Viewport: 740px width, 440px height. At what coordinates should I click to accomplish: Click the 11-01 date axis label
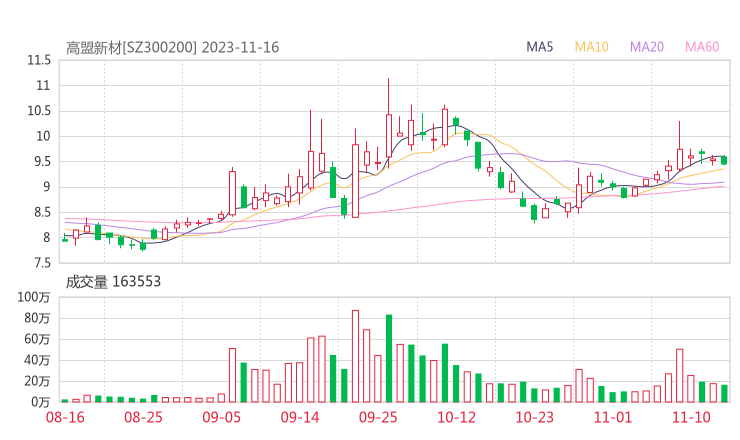click(x=613, y=417)
